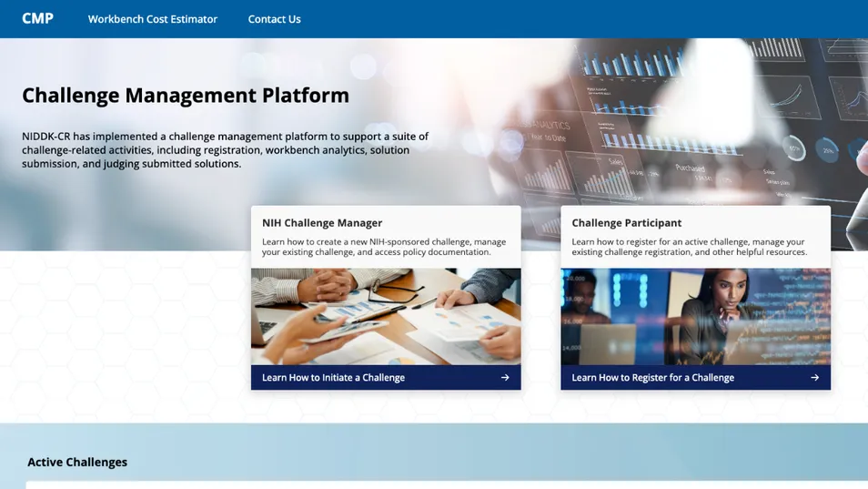Image resolution: width=868 pixels, height=489 pixels.
Task: Click NIDDK-CR platform description paragraph
Action: pyautogui.click(x=226, y=149)
